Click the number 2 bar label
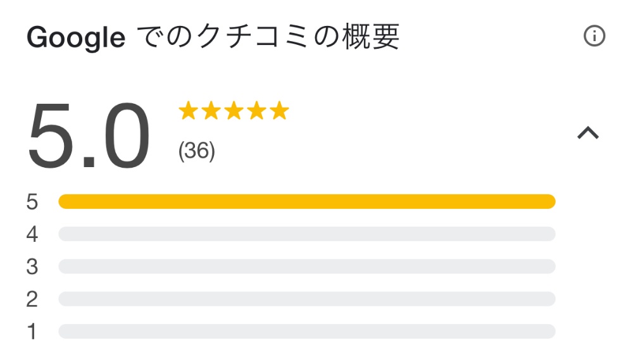This screenshot has width=633, height=364. pos(32,299)
